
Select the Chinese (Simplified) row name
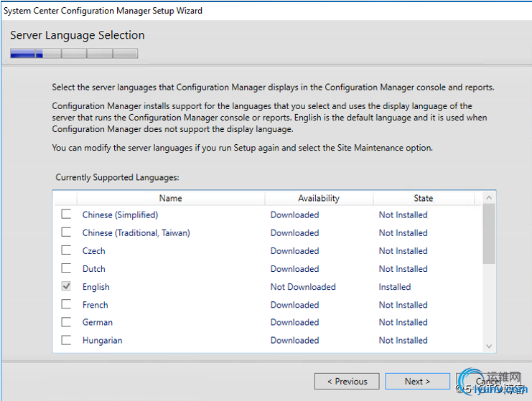[x=120, y=215]
